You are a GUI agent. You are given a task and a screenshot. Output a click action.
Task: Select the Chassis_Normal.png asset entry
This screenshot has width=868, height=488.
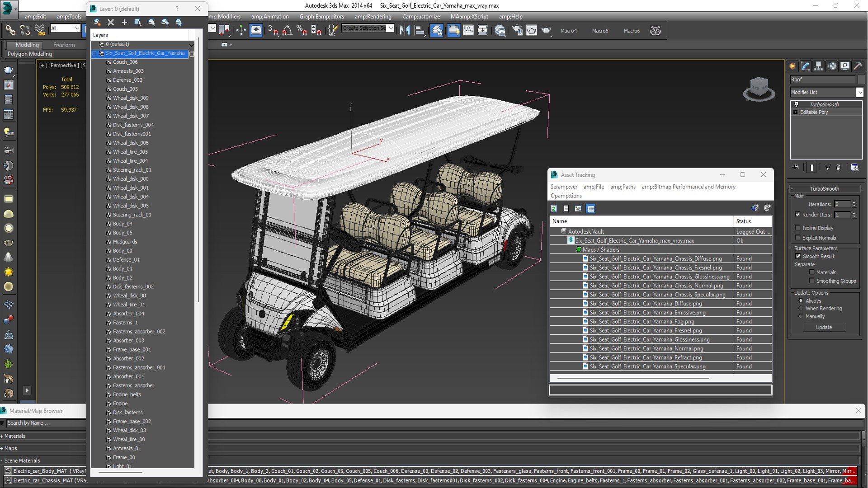click(656, 286)
